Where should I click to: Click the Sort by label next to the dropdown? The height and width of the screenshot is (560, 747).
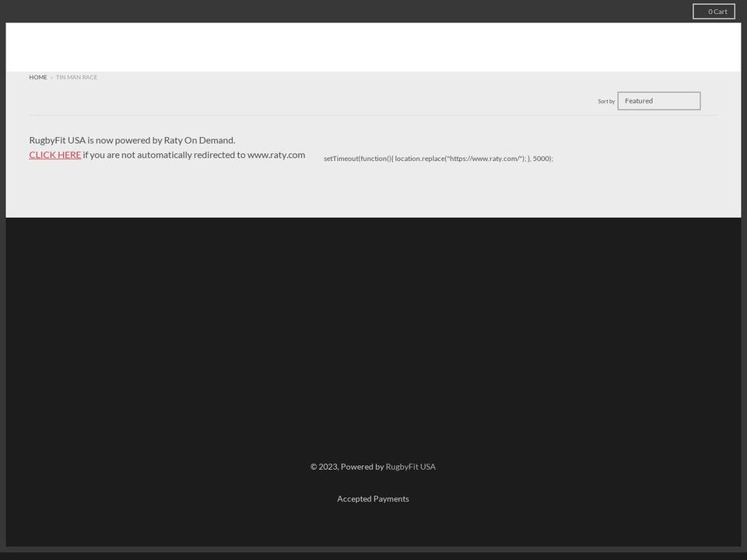tap(606, 100)
